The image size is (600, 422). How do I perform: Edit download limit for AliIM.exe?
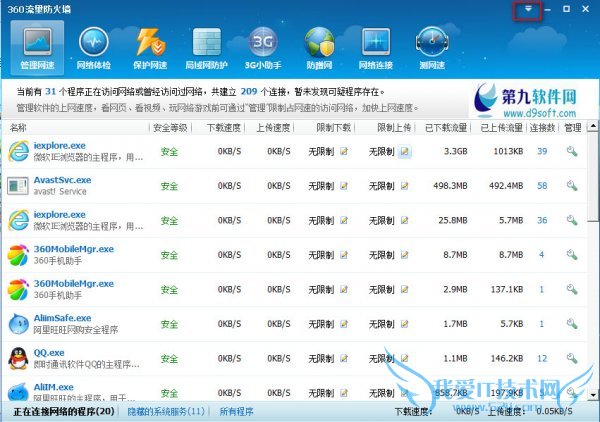pyautogui.click(x=344, y=393)
